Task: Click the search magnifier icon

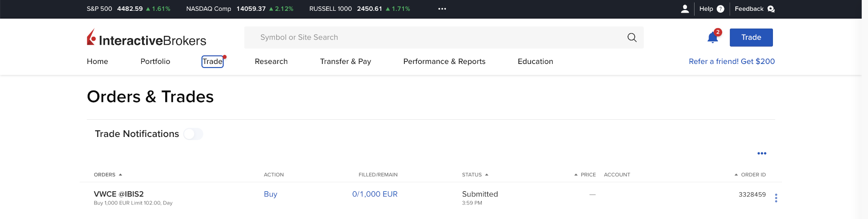Action: pos(632,38)
